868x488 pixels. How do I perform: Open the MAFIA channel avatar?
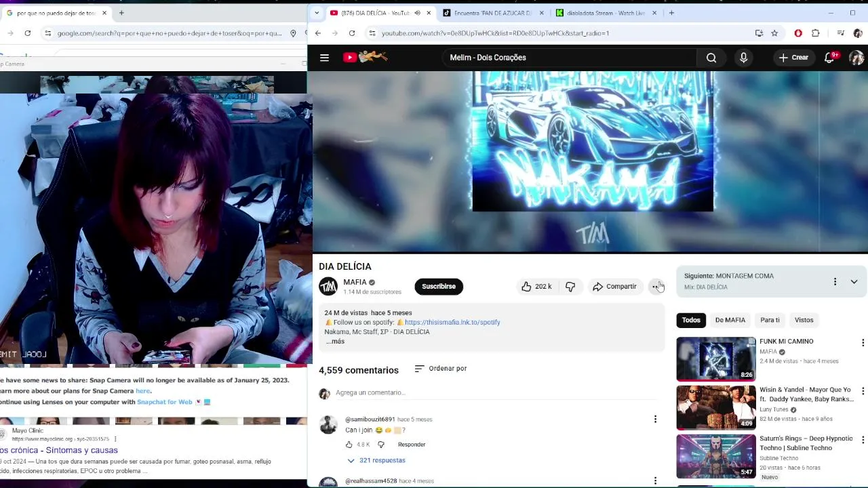pyautogui.click(x=328, y=287)
